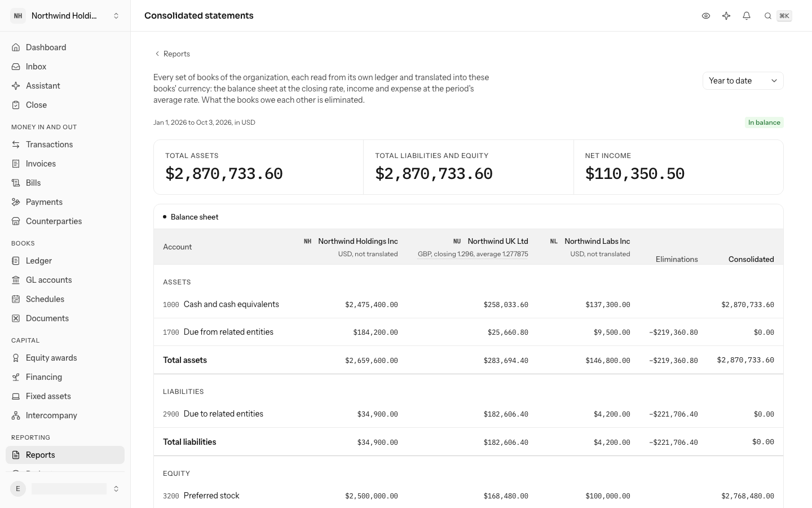This screenshot has width=812, height=508.
Task: Click the In balance status badge
Action: point(764,122)
